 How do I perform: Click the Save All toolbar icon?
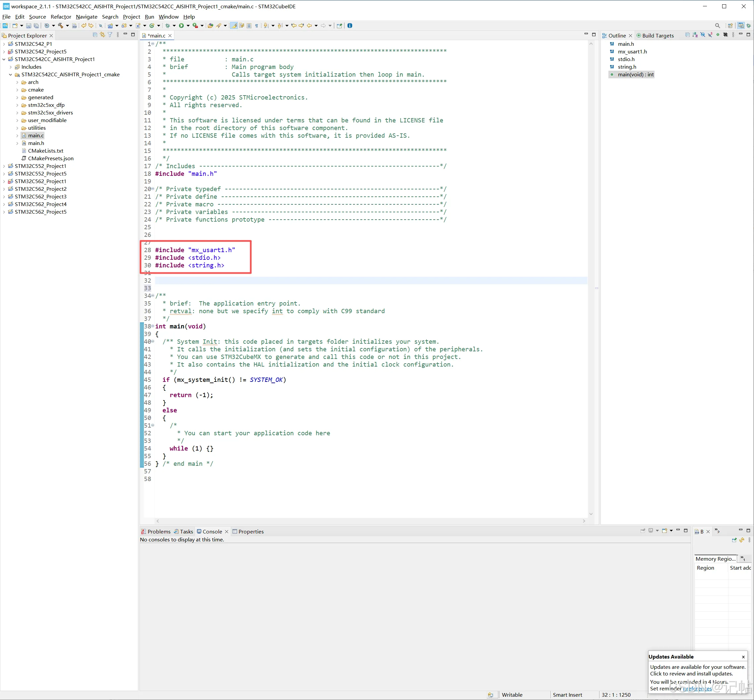(36, 26)
